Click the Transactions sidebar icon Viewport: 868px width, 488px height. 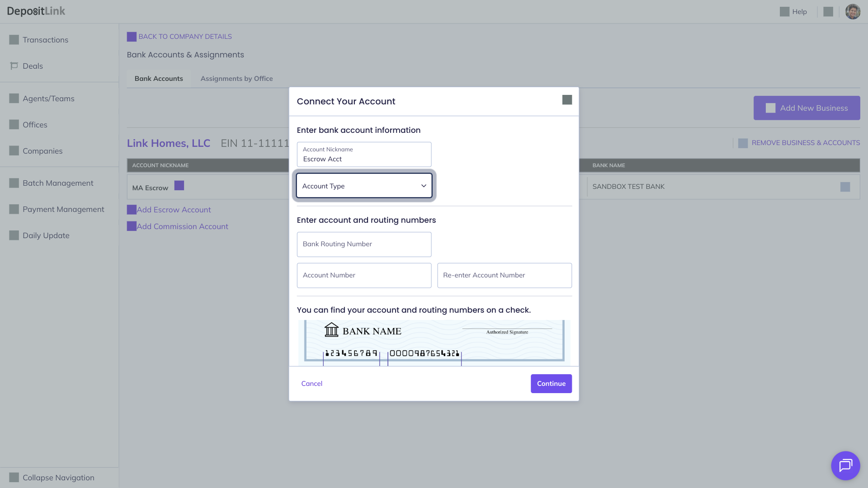click(14, 40)
